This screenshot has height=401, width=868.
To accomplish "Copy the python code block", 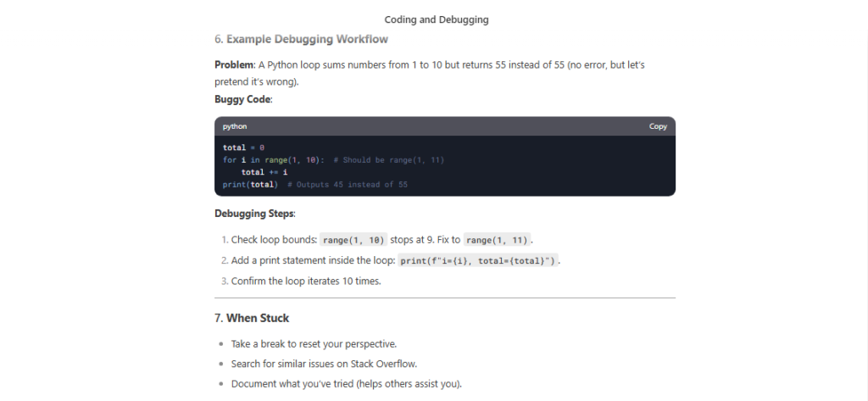I will pyautogui.click(x=658, y=126).
